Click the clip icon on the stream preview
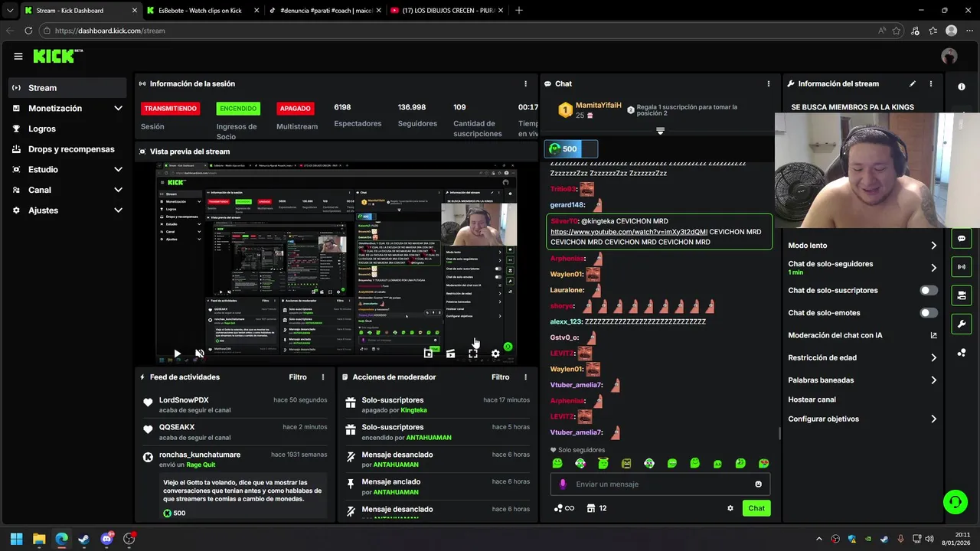Viewport: 980px width, 551px height. click(450, 354)
